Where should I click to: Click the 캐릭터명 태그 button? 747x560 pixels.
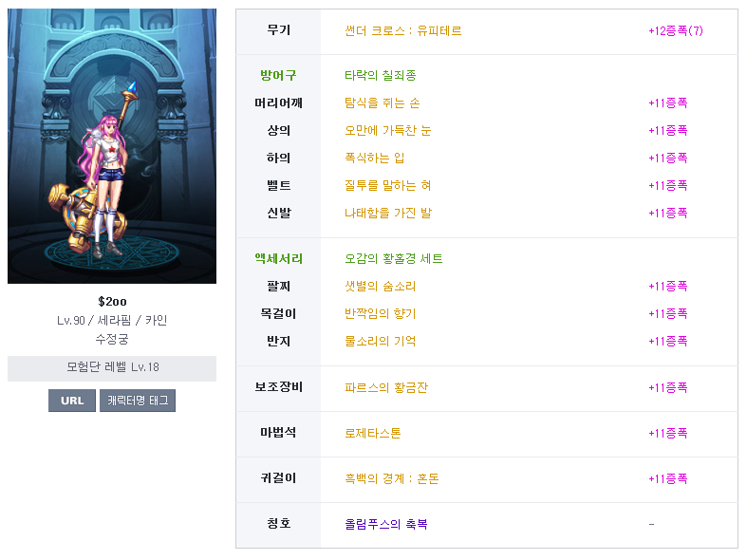pos(138,401)
